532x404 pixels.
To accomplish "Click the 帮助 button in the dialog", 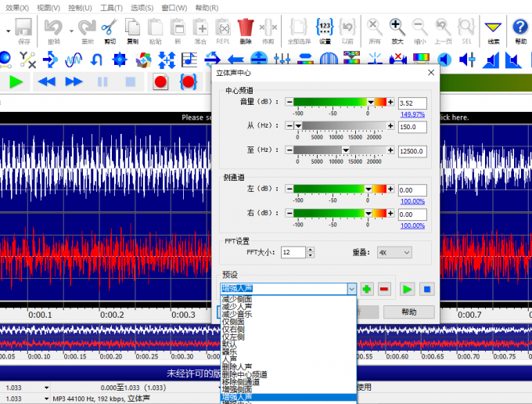I will pyautogui.click(x=408, y=312).
